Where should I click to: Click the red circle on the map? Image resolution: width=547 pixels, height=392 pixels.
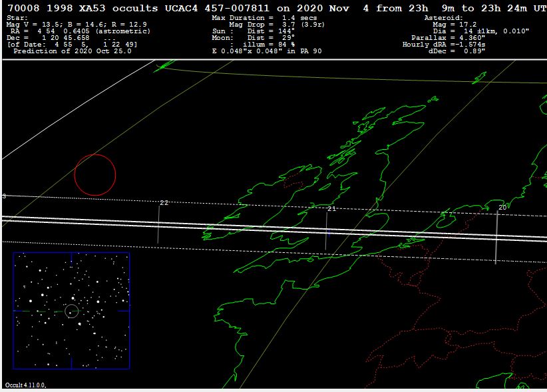tap(95, 175)
